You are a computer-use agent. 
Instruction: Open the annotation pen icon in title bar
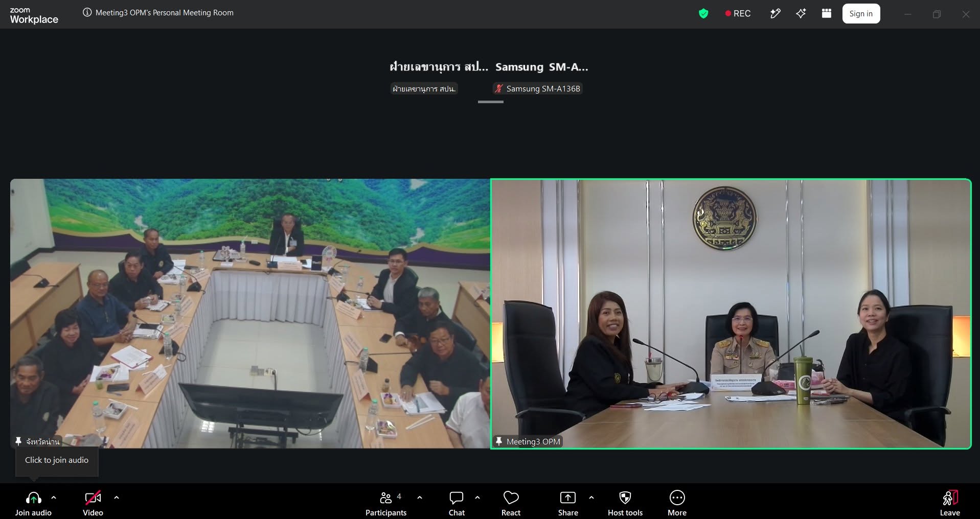coord(775,14)
